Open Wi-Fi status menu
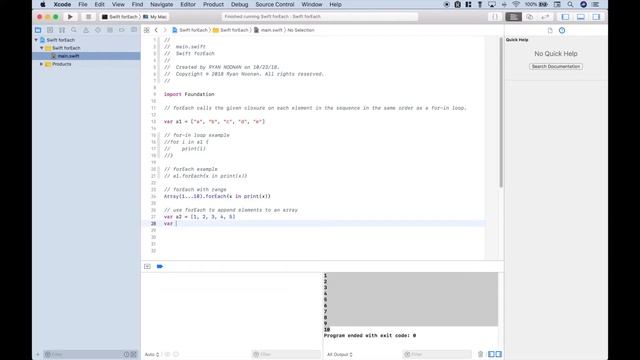Screen dimensions: 640x360 pos(516,4)
